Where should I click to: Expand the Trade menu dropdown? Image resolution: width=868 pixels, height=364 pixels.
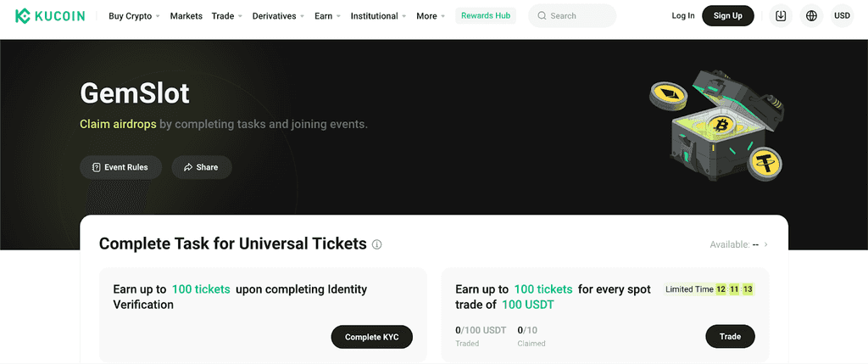pos(227,16)
